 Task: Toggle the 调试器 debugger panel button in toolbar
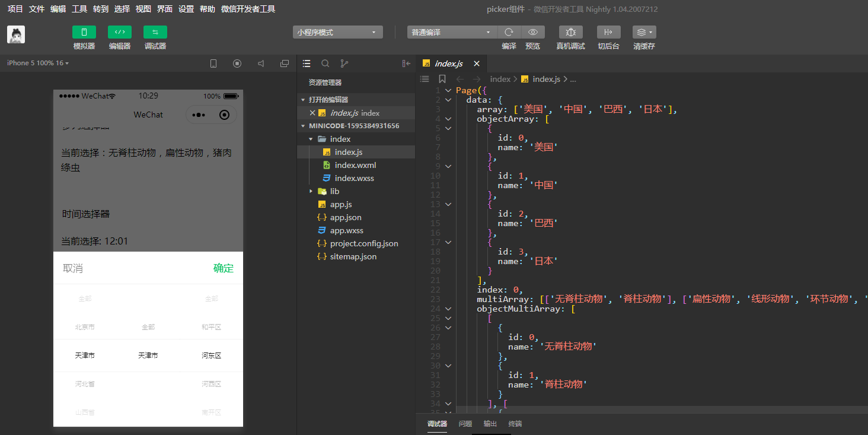pos(155,32)
